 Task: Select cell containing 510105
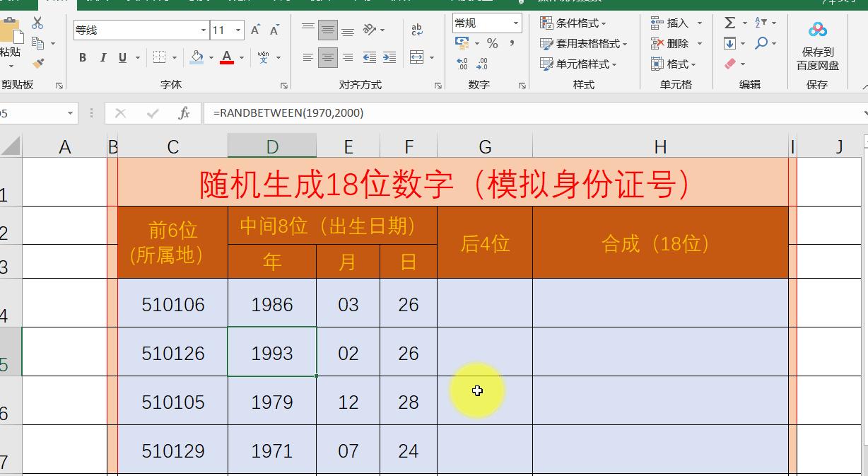tap(173, 402)
